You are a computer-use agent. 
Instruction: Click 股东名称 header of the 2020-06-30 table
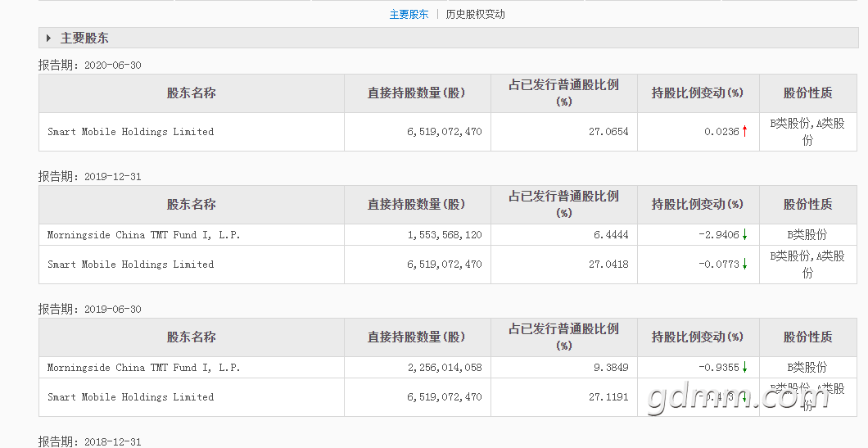pyautogui.click(x=191, y=93)
